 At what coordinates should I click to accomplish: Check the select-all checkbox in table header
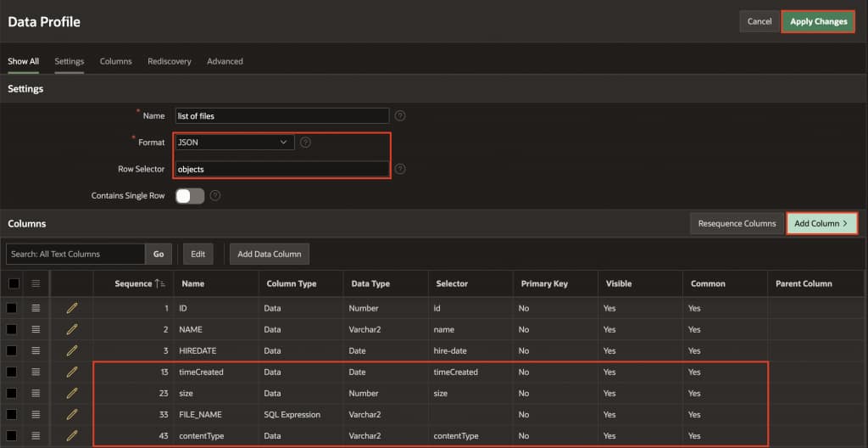13,283
